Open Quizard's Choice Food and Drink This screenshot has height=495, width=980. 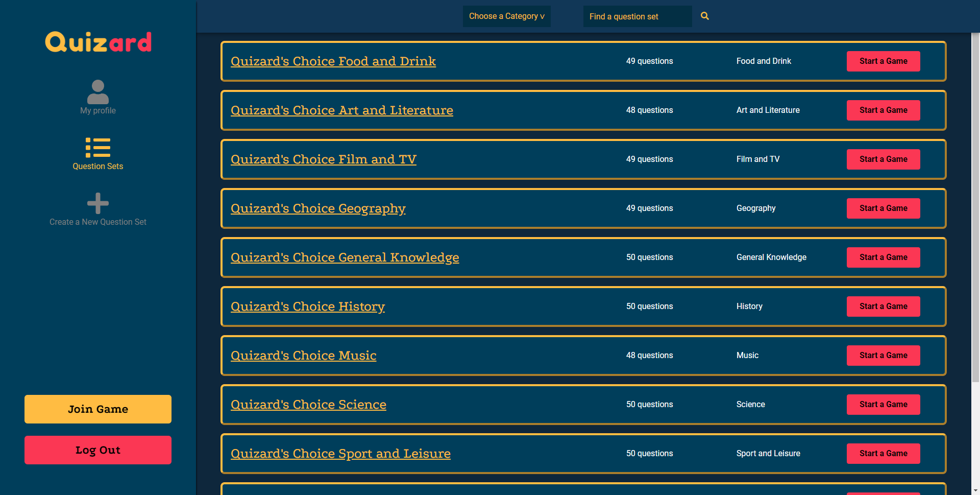(333, 61)
